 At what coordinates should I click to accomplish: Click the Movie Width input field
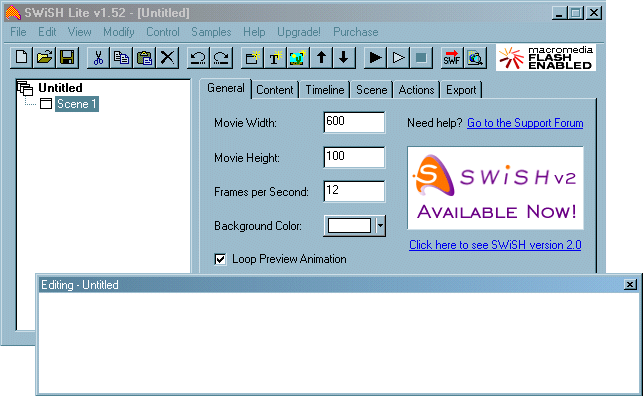coord(354,122)
